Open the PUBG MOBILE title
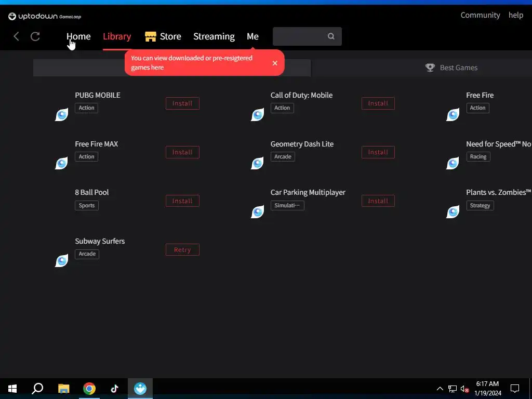532x399 pixels. click(x=97, y=95)
